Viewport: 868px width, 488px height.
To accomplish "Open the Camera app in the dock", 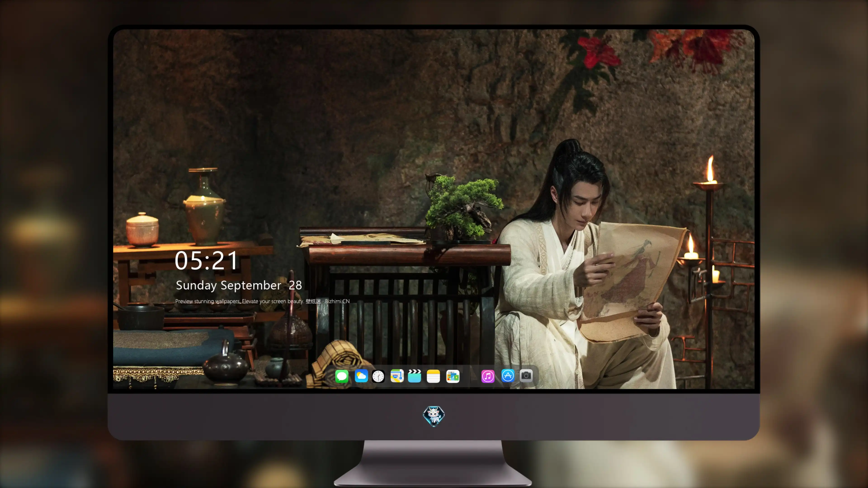I will (x=526, y=375).
